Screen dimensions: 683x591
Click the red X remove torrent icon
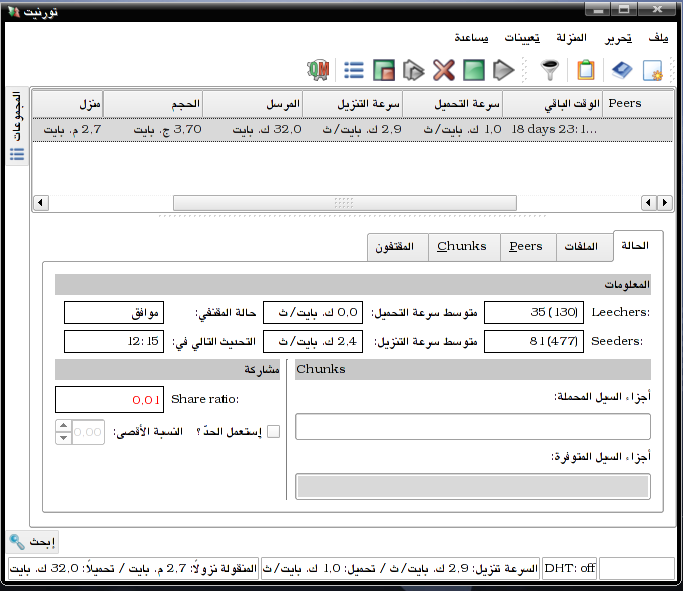tap(444, 70)
